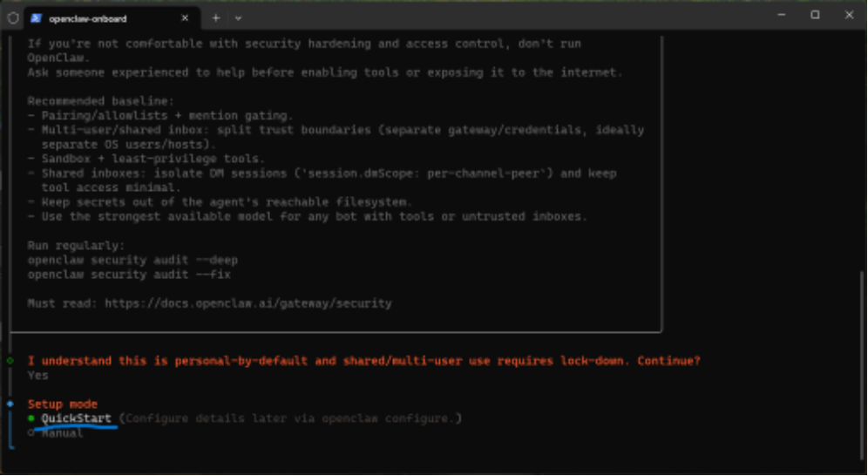868x476 pixels.
Task: Click the vertical scrollbar on the right edge
Action: point(862,349)
